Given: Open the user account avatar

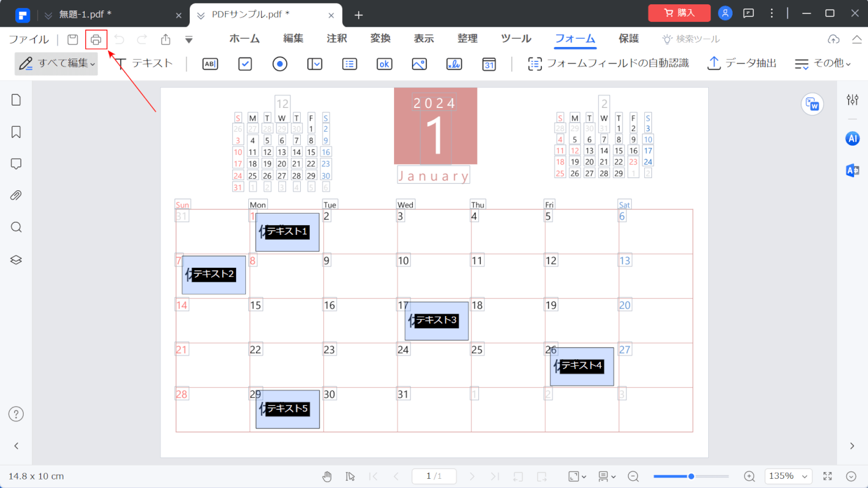Looking at the screenshot, I should pos(725,13).
